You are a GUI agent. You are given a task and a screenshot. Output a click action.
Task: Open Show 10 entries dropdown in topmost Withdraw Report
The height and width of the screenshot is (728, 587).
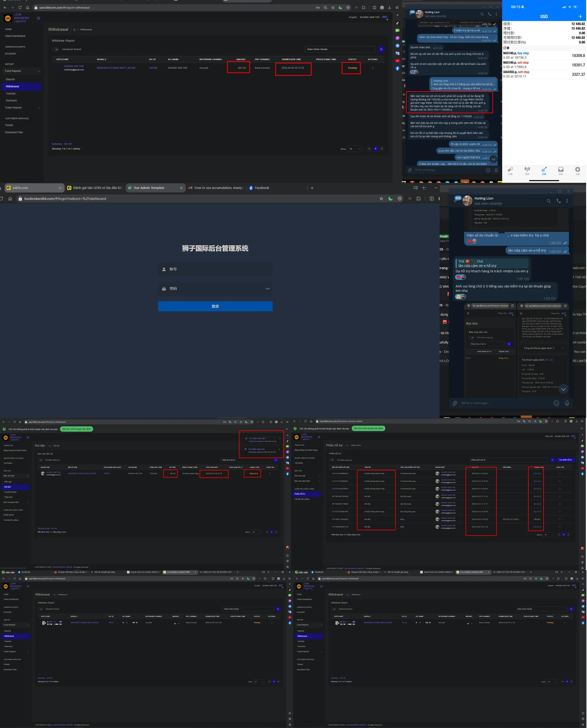coord(355,149)
